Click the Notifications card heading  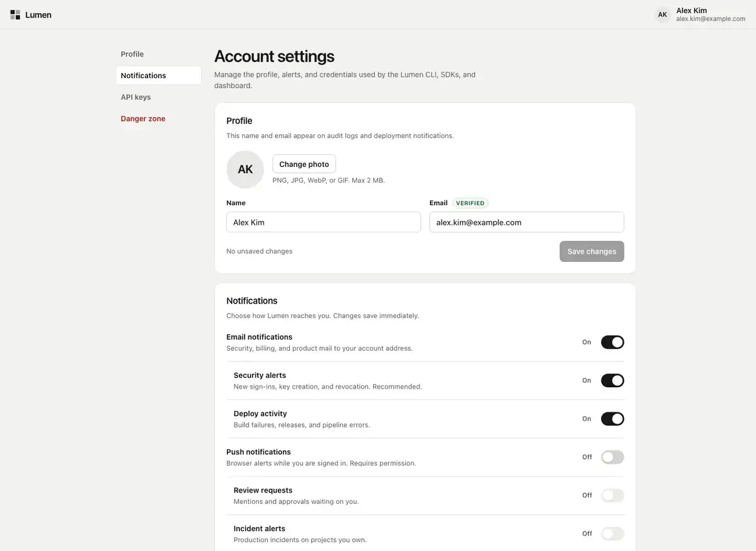point(252,301)
